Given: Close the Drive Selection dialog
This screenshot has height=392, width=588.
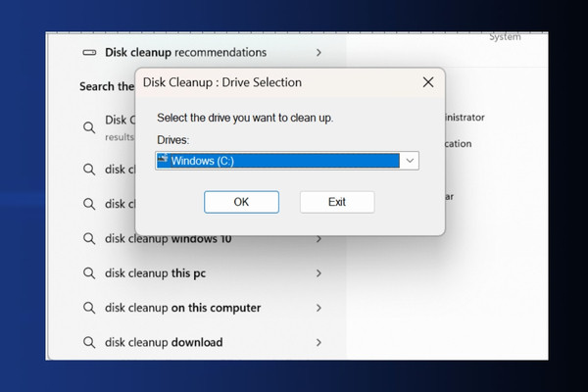Looking at the screenshot, I should (428, 82).
